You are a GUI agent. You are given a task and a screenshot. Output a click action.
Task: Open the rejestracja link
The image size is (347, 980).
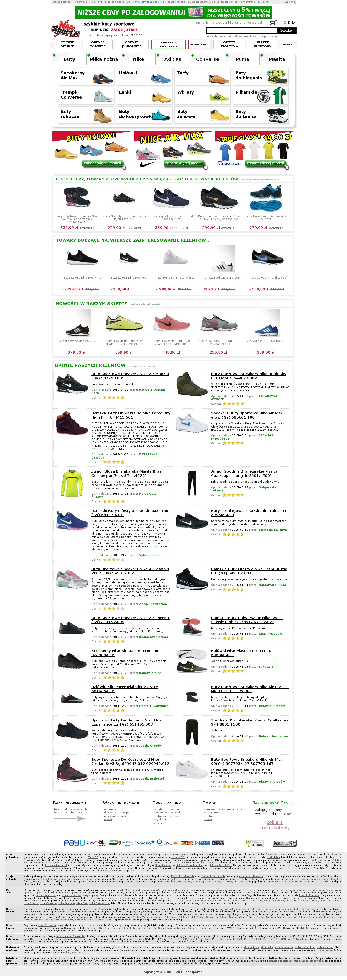click(x=219, y=22)
